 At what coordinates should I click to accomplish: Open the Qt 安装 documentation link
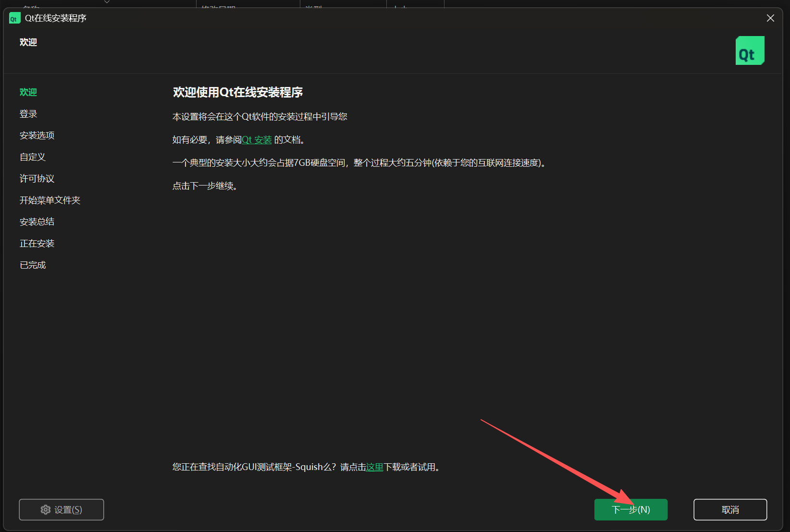coord(257,139)
